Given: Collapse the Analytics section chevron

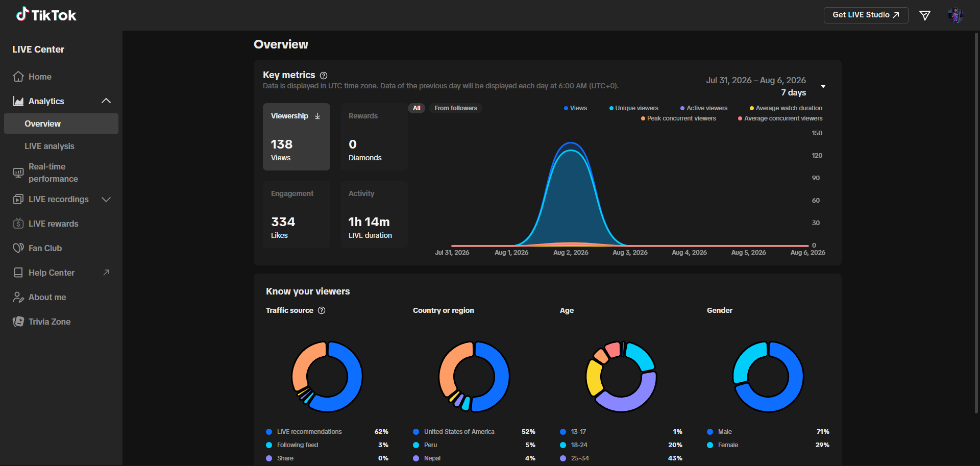Looking at the screenshot, I should [x=106, y=101].
